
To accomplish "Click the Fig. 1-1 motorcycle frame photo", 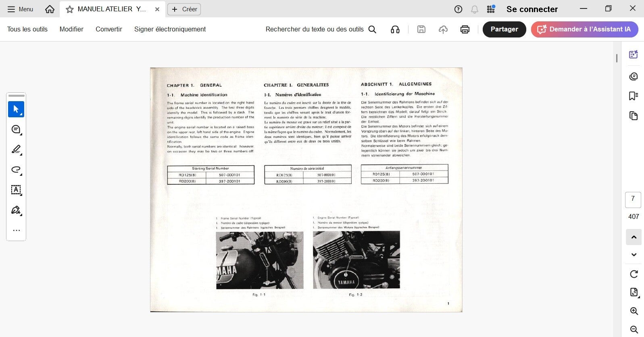I will pyautogui.click(x=260, y=260).
